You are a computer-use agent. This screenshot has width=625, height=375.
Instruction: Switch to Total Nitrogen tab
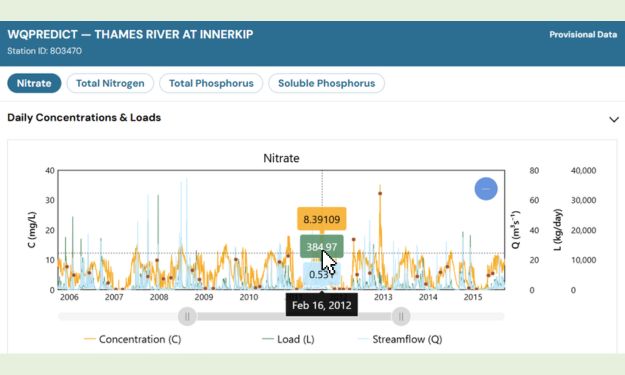tap(110, 83)
